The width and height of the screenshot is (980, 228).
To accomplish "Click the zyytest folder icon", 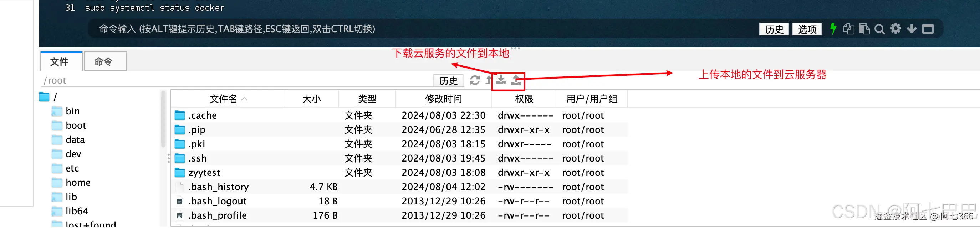I will pyautogui.click(x=180, y=173).
